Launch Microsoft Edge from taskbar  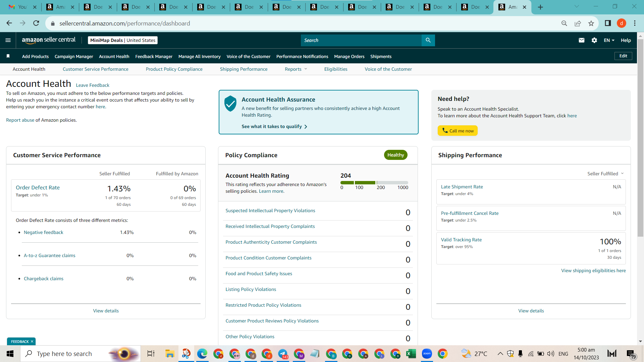202,354
